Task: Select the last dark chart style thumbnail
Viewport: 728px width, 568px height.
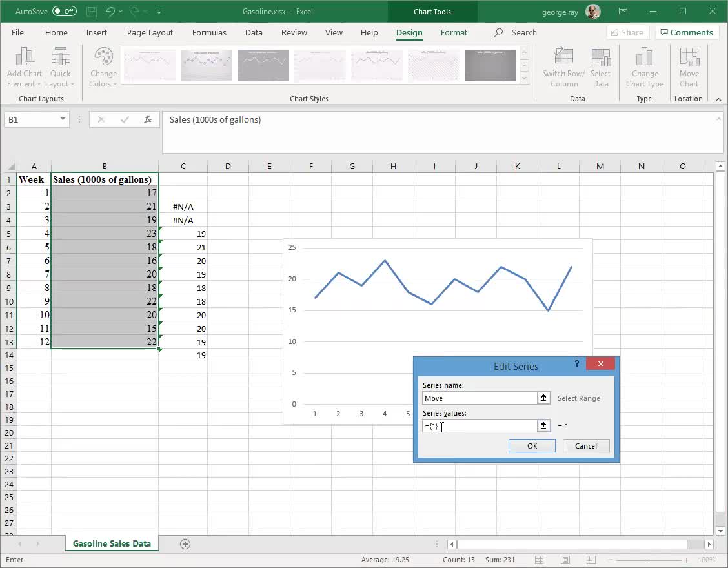Action: 490,65
